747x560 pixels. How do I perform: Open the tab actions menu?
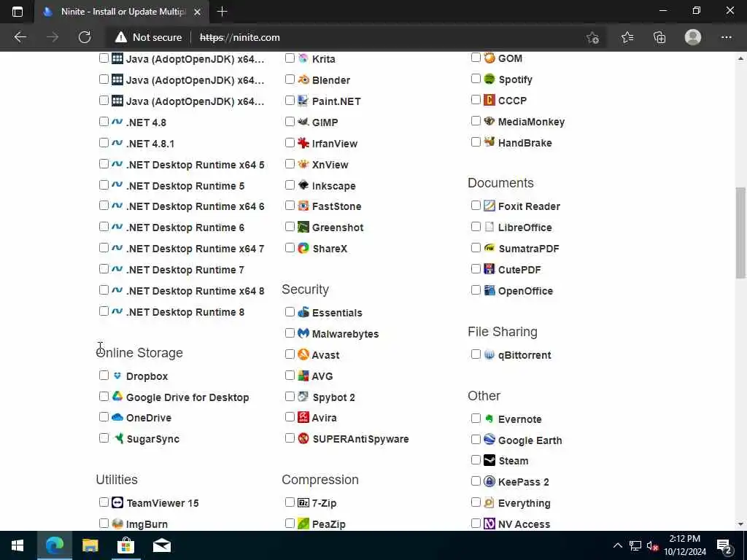click(18, 12)
